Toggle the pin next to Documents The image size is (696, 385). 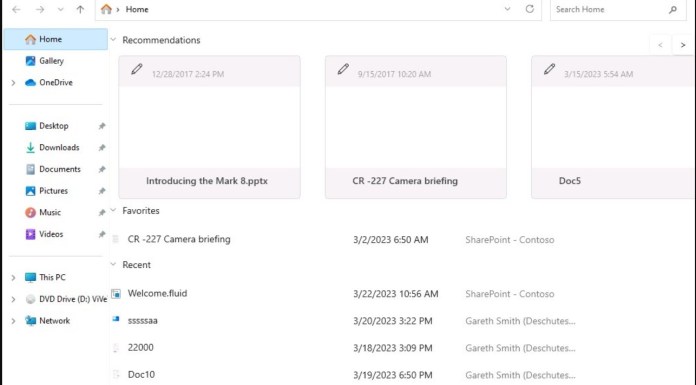(x=102, y=169)
